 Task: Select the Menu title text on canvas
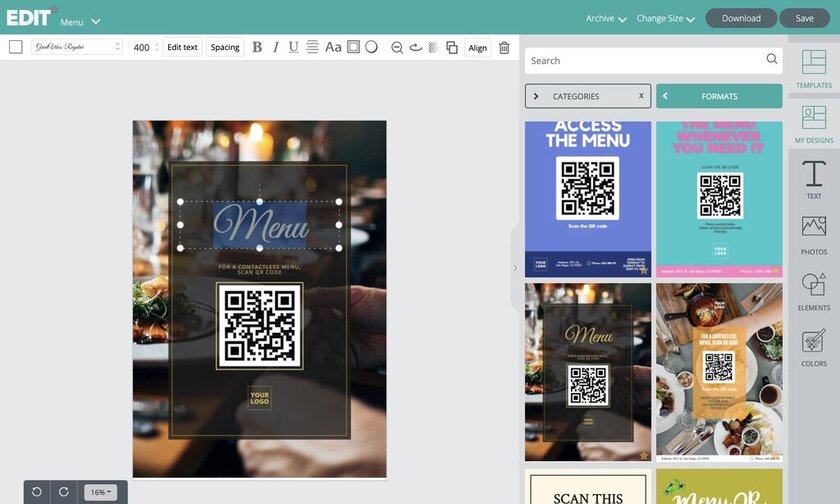(261, 224)
